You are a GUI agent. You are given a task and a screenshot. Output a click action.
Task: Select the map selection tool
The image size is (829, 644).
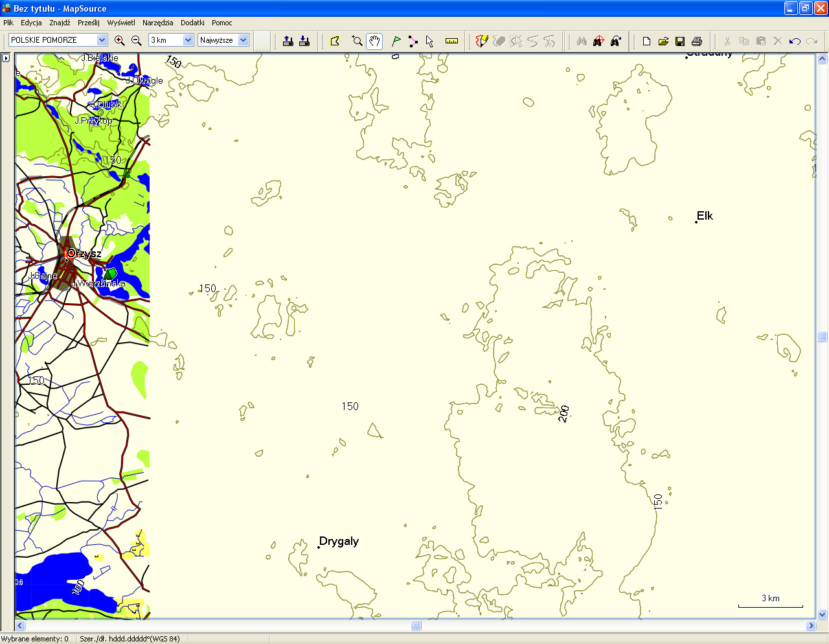335,41
